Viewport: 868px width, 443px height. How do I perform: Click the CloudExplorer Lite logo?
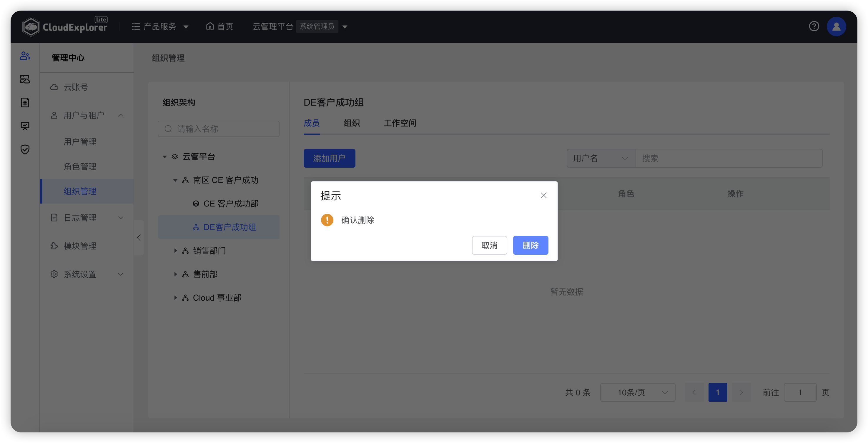[65, 26]
